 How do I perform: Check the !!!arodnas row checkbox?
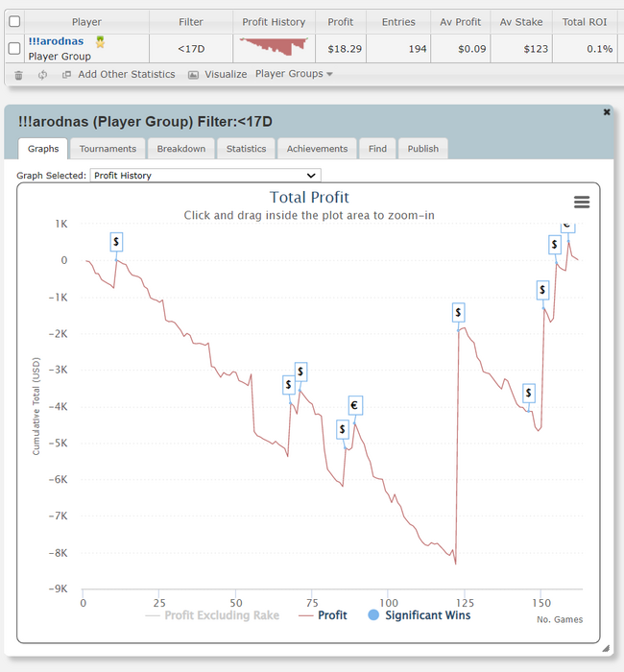coord(14,48)
